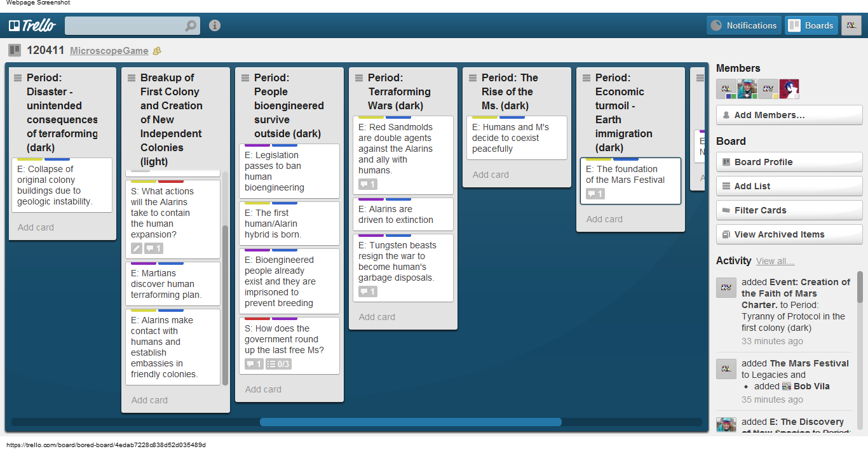
Task: Click the checklist 0/3 badge on the government card
Action: [x=278, y=364]
